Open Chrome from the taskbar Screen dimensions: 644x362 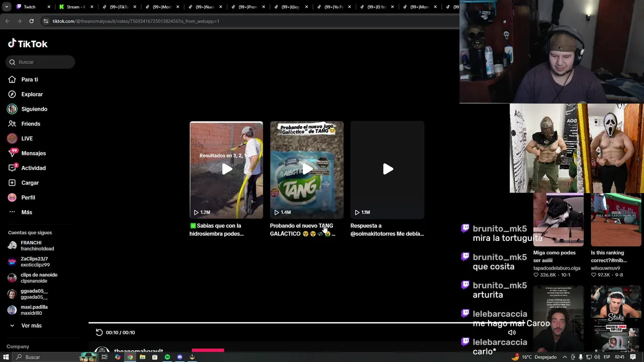coord(130,357)
